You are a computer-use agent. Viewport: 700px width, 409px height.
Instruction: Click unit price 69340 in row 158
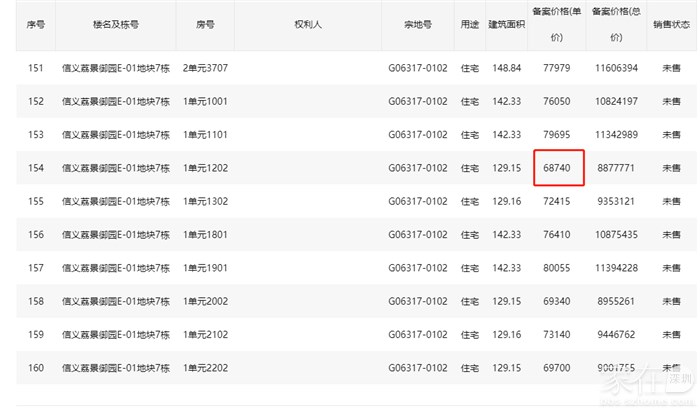(557, 300)
